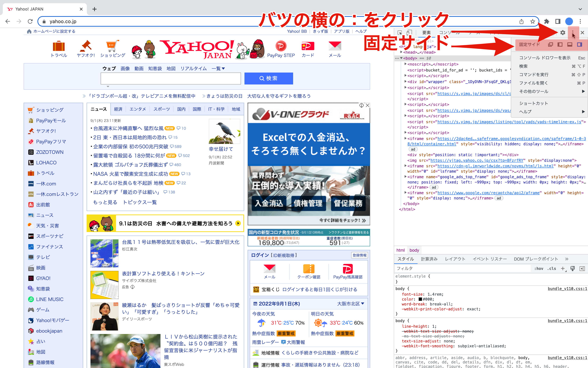View site info via lock icon
Viewport: 588px width, 368px height.
click(44, 21)
